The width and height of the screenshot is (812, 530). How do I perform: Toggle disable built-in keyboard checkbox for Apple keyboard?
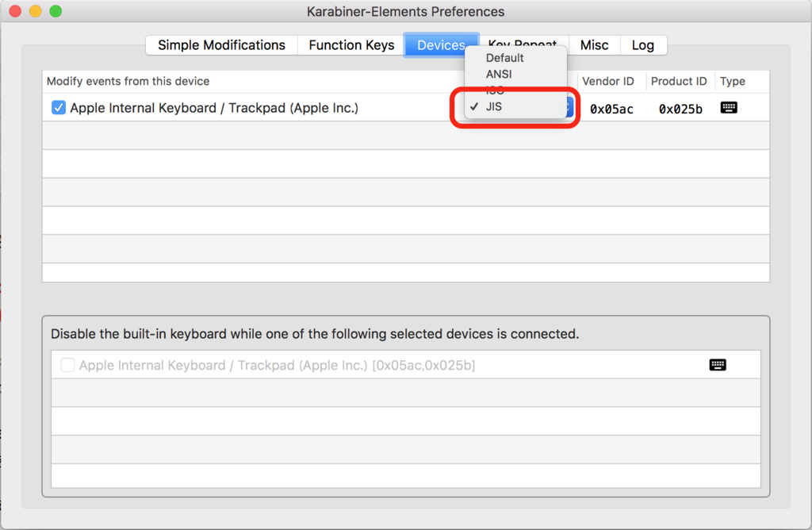coord(67,365)
